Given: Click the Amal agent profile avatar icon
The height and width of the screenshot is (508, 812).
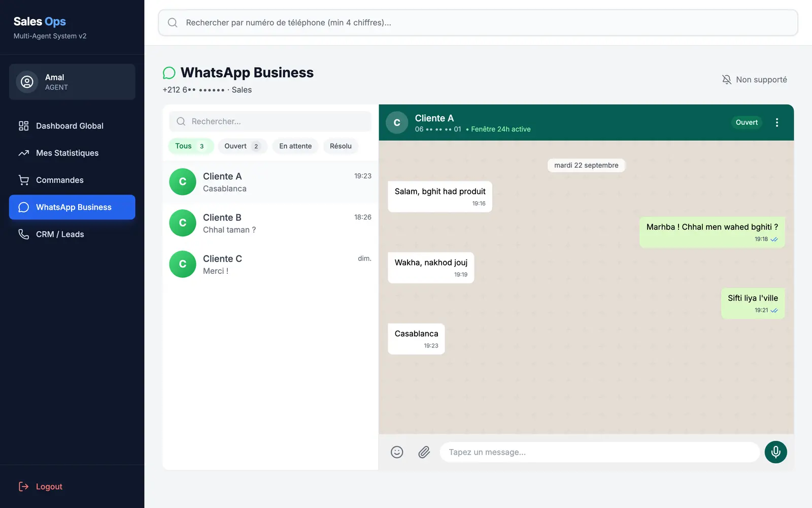Looking at the screenshot, I should pyautogui.click(x=27, y=82).
